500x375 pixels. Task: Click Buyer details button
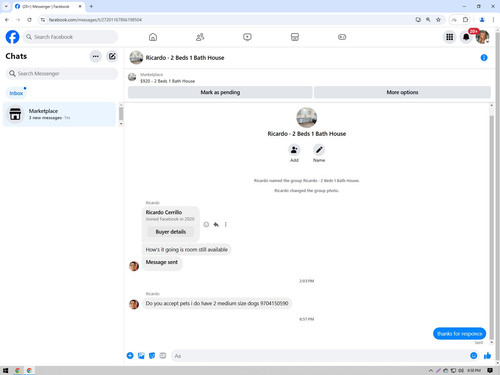[171, 232]
